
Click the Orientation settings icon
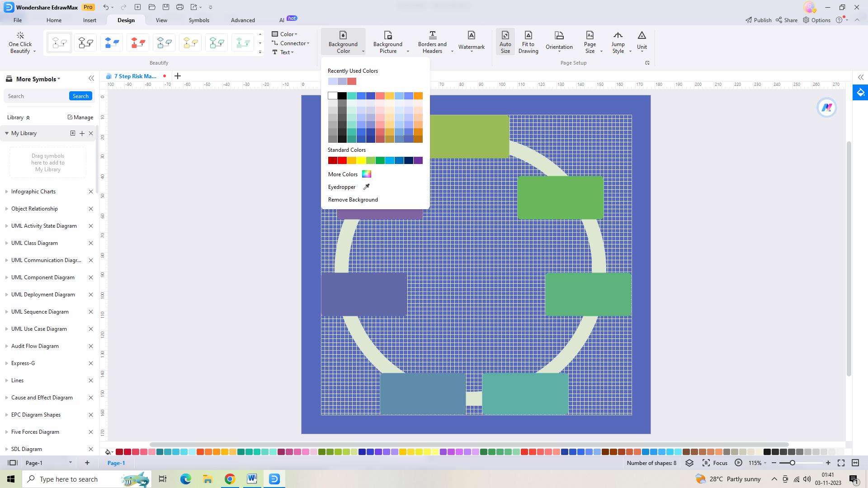[559, 42]
